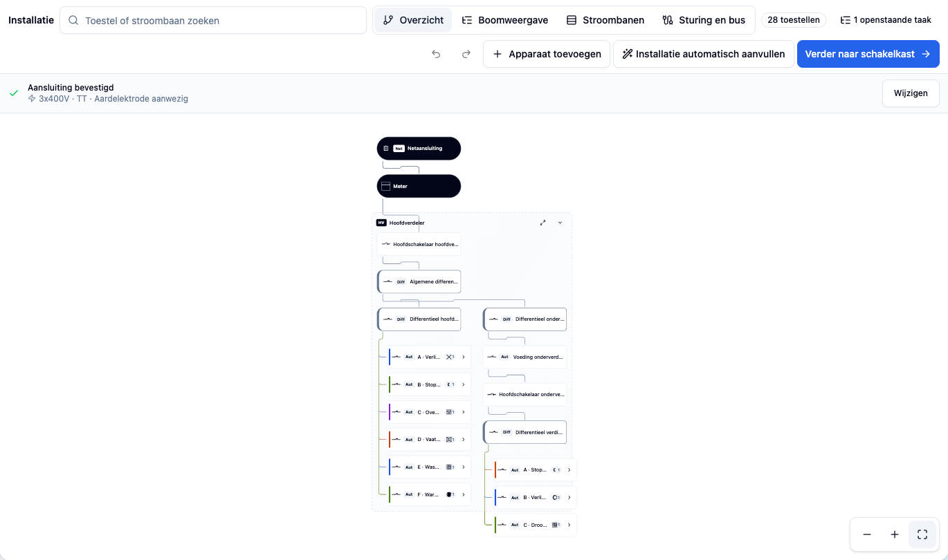Open the Stroombanen tab
The image size is (948, 560).
point(605,20)
